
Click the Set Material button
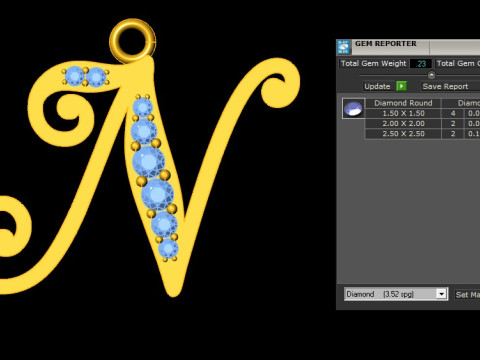[468, 294]
